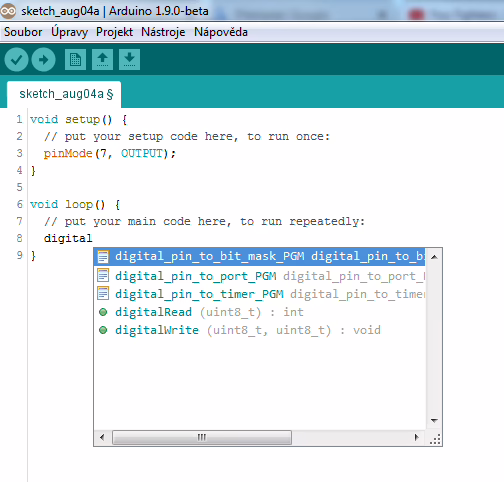Open the Soubor menu
504x482 pixels.
pyautogui.click(x=23, y=32)
